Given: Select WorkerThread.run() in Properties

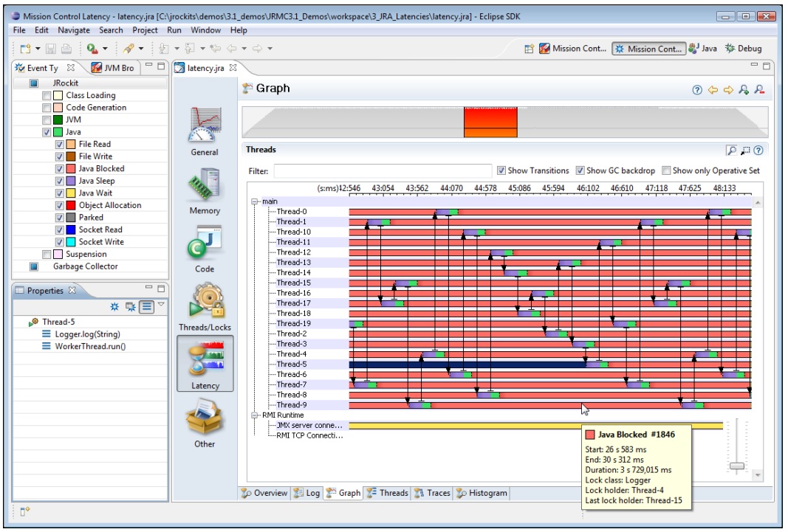Looking at the screenshot, I should (90, 346).
